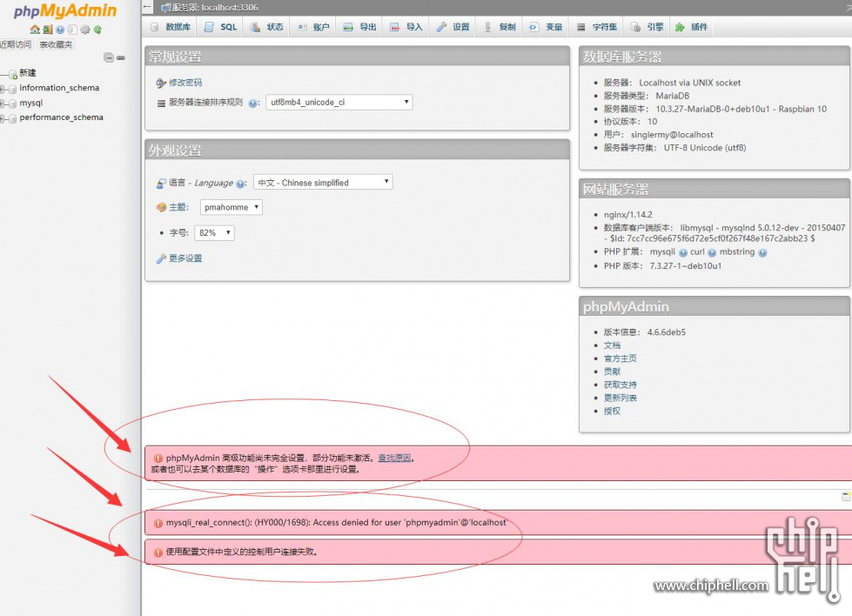
Task: Click the 查找原因 link in the warning
Action: click(x=394, y=458)
